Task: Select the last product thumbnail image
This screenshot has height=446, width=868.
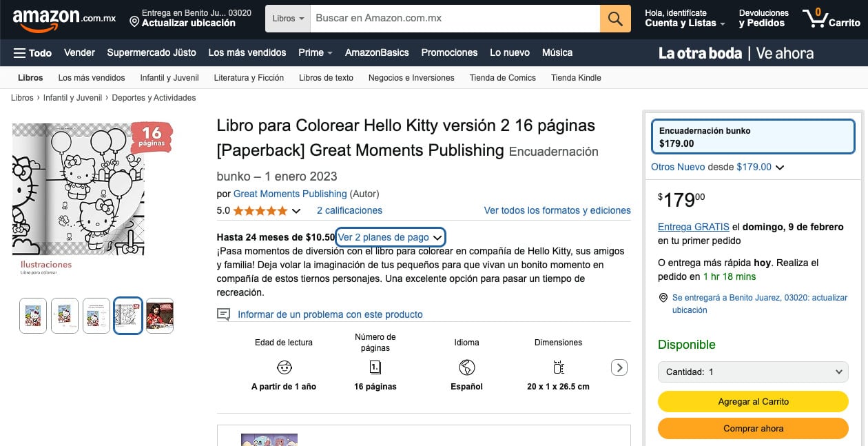Action: (x=160, y=316)
